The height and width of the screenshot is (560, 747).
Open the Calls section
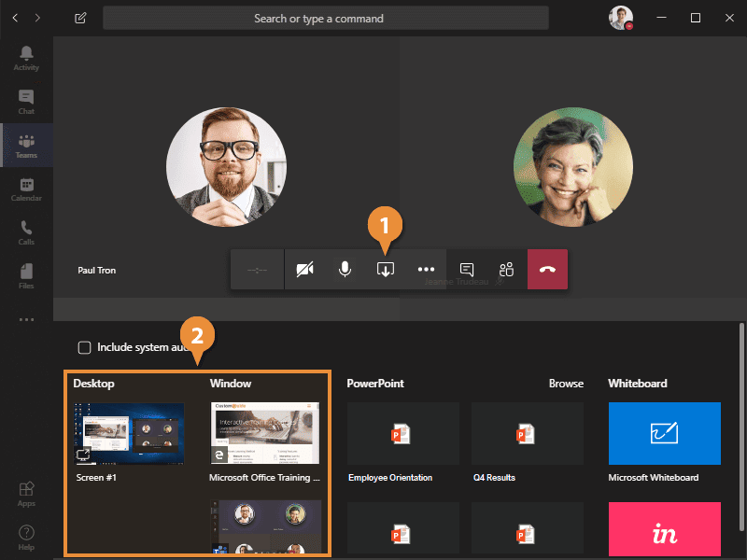26,232
